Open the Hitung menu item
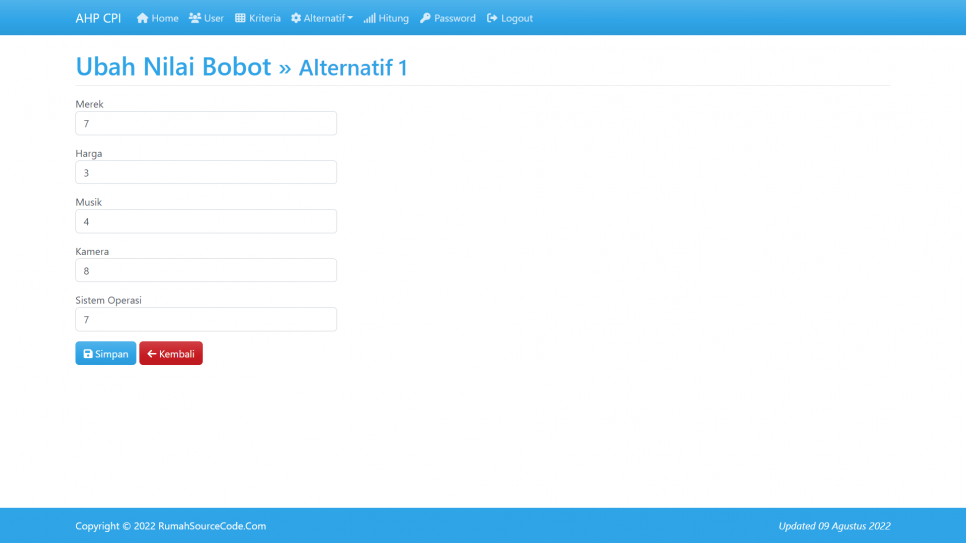The image size is (966, 543). (x=386, y=18)
